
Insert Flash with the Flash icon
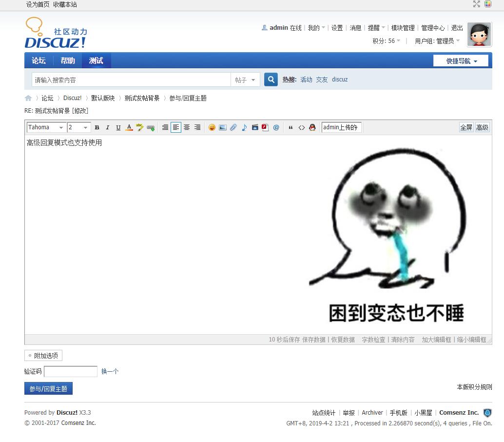pyautogui.click(x=265, y=127)
